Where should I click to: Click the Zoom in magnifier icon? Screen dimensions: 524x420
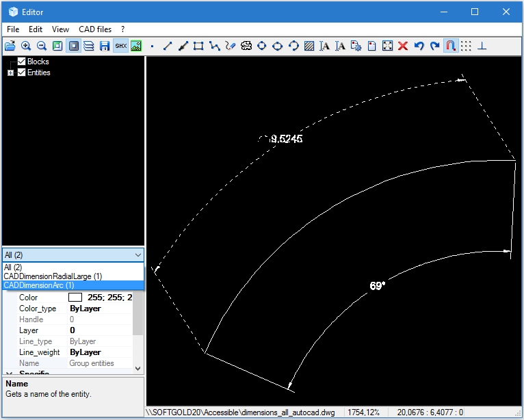point(26,46)
